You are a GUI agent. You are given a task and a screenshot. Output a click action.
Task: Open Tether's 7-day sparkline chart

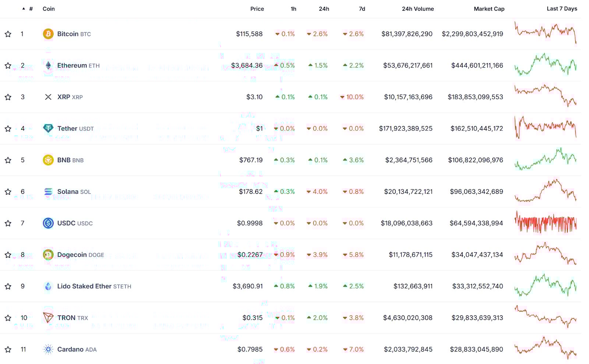tap(546, 127)
